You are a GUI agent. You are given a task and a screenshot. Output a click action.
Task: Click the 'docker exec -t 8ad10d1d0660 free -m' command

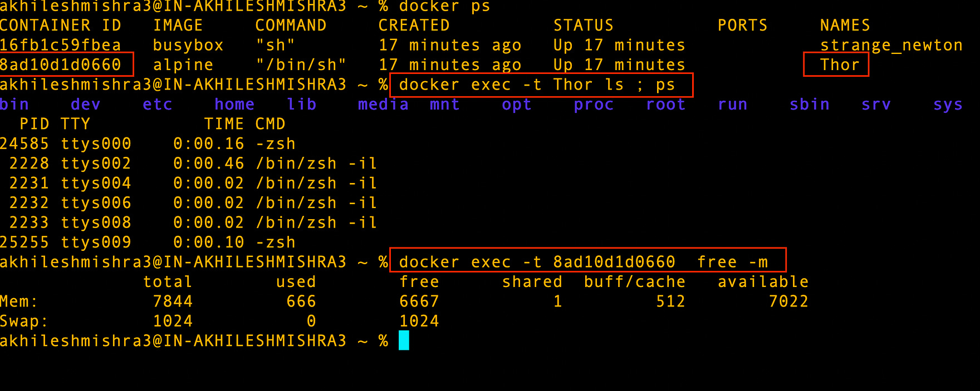[584, 262]
